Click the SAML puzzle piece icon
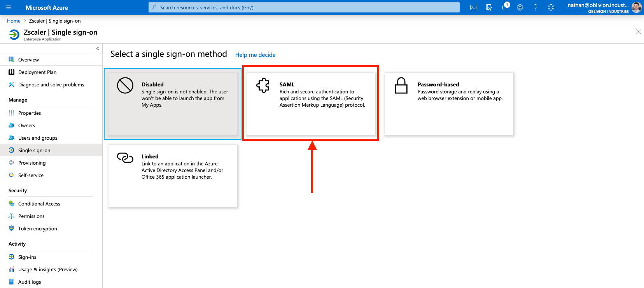This screenshot has height=288, width=644. [263, 85]
